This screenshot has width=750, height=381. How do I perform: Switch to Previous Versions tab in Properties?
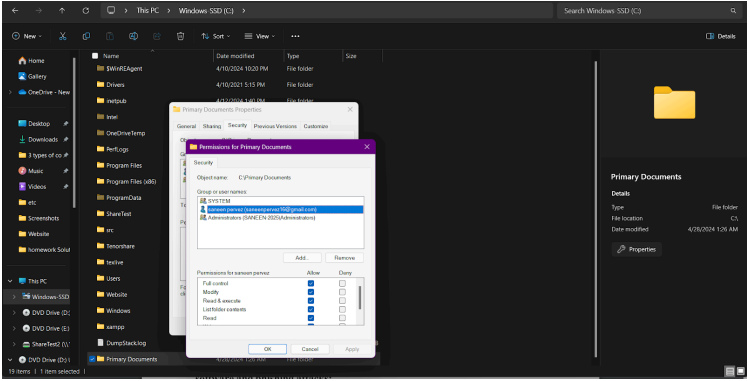click(x=275, y=126)
